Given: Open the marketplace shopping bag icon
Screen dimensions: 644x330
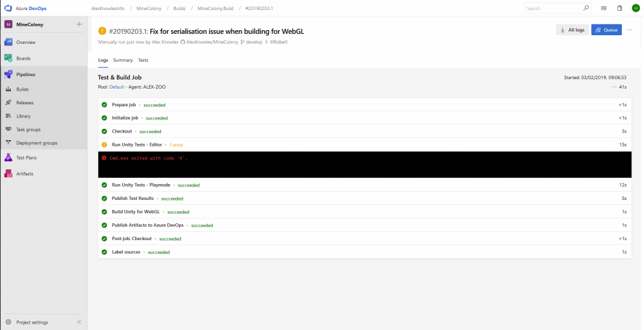Looking at the screenshot, I should pos(619,8).
